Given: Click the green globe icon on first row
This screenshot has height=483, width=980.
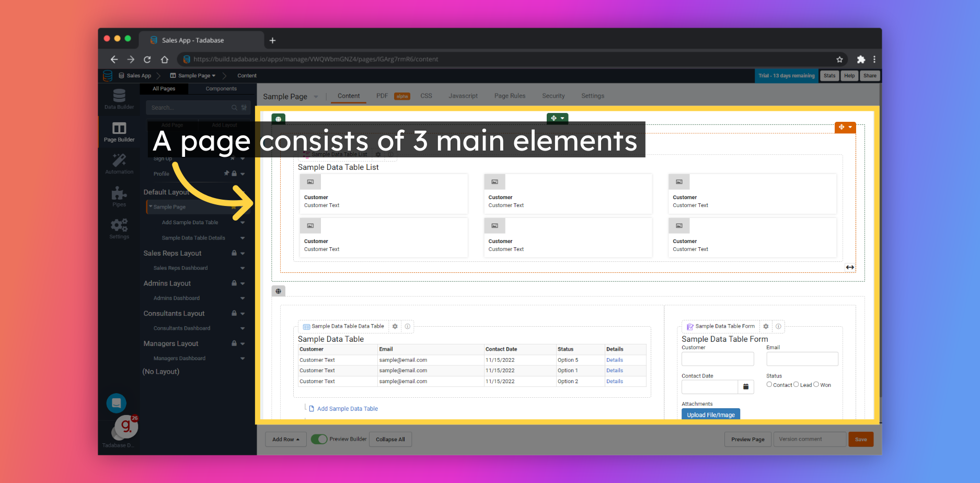Looking at the screenshot, I should [279, 119].
